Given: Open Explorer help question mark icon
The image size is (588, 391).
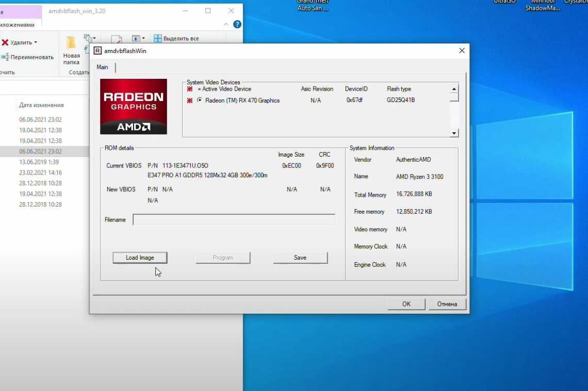Looking at the screenshot, I should click(x=237, y=24).
